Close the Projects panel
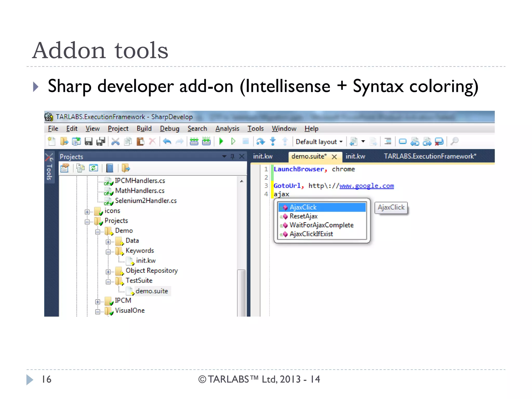Image resolution: width=532 pixels, height=399 pixels. (242, 156)
